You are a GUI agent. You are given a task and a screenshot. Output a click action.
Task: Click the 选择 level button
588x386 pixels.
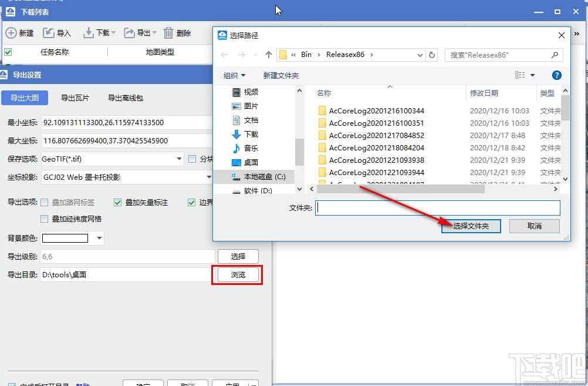(x=238, y=257)
